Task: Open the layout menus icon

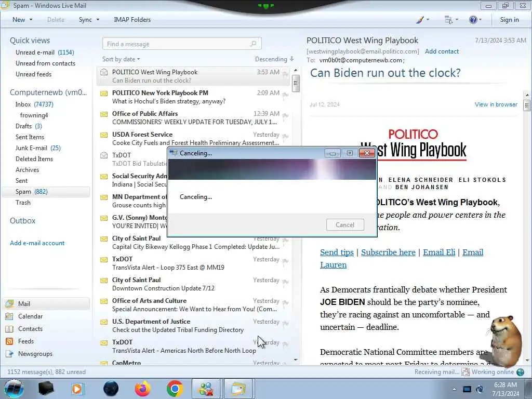Action: (x=448, y=20)
